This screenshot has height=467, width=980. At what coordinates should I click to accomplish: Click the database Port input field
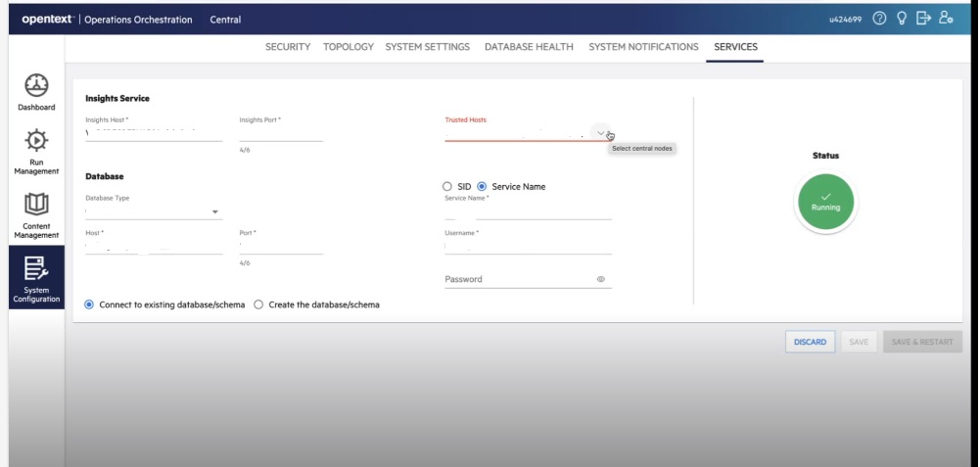coord(281,246)
